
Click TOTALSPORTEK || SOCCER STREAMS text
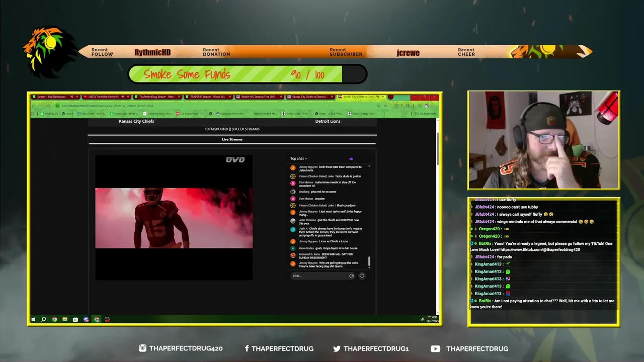pos(232,129)
